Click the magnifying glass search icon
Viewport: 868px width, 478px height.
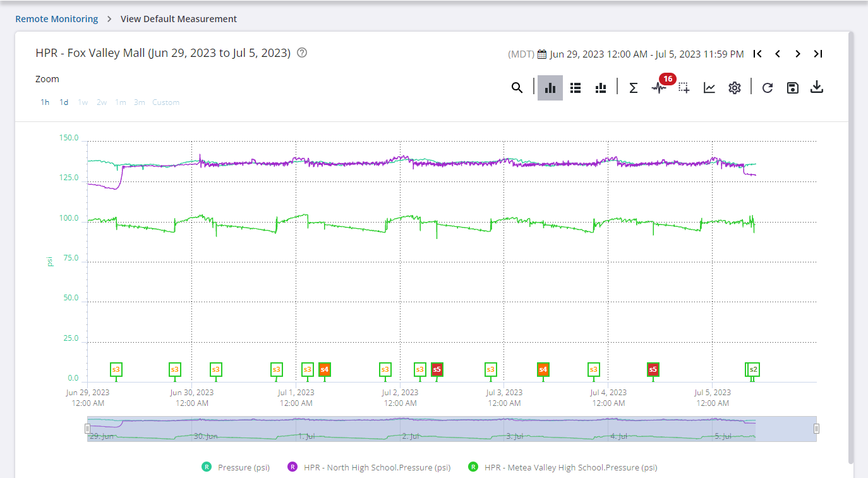517,88
